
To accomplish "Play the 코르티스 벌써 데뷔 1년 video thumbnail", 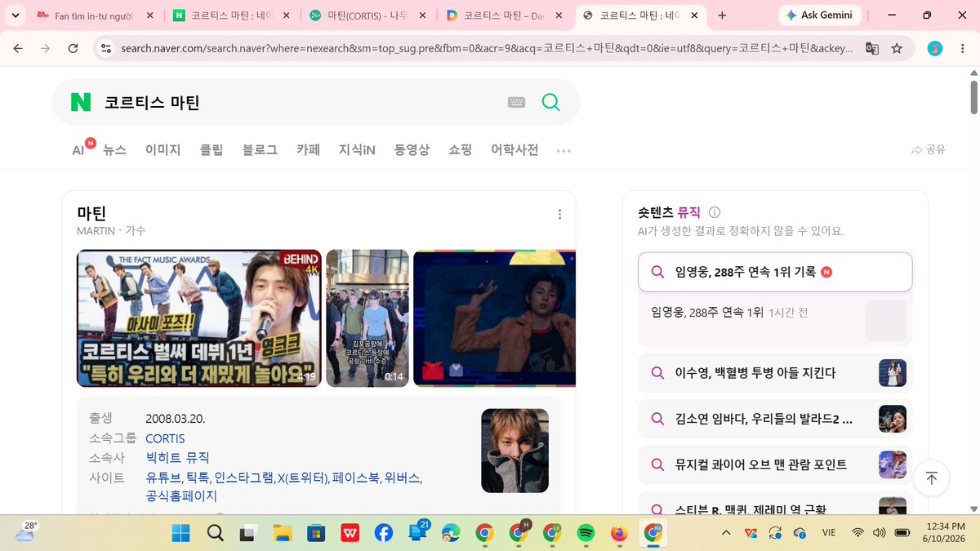I will click(x=198, y=318).
